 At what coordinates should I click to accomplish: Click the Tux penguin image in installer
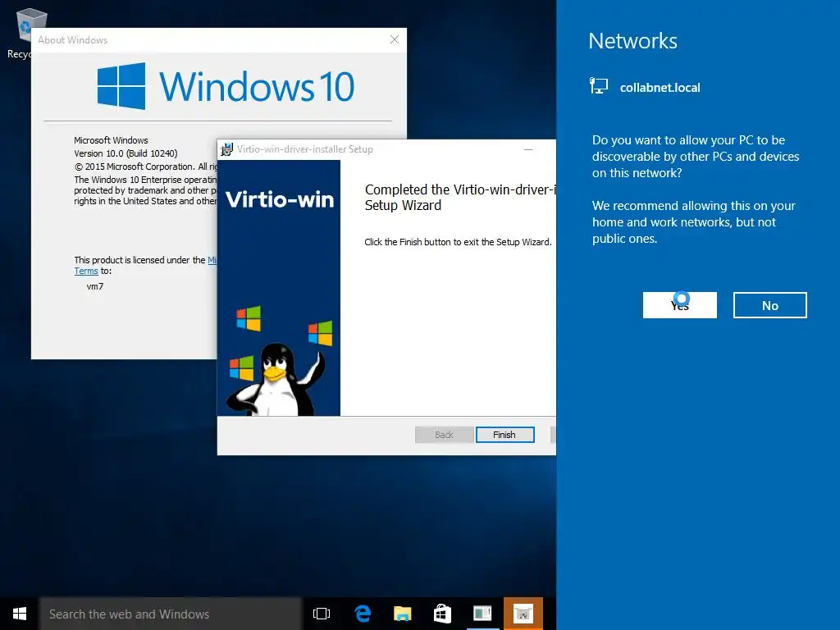276,379
